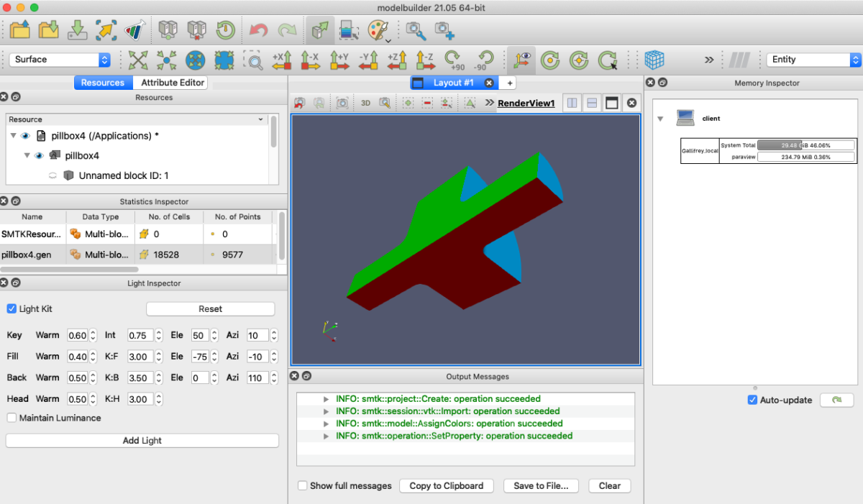Enable the Maintain Luminance checkbox

12,418
